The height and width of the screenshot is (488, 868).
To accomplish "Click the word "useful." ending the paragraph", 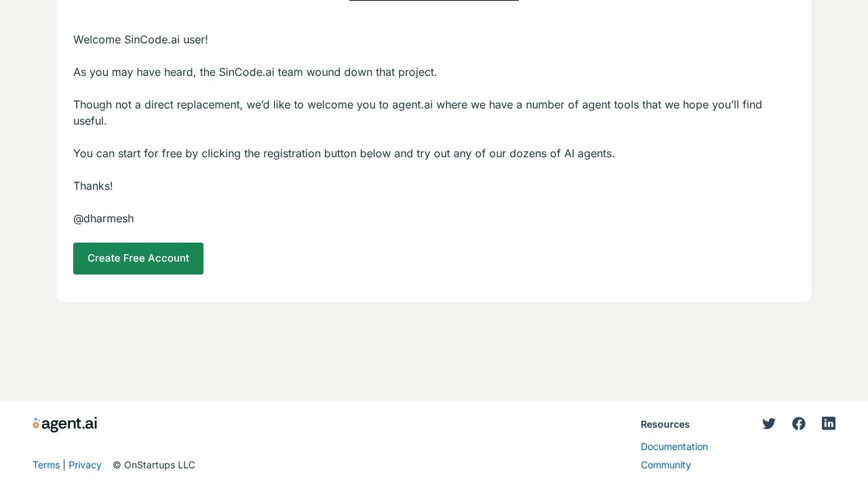I will point(90,121).
